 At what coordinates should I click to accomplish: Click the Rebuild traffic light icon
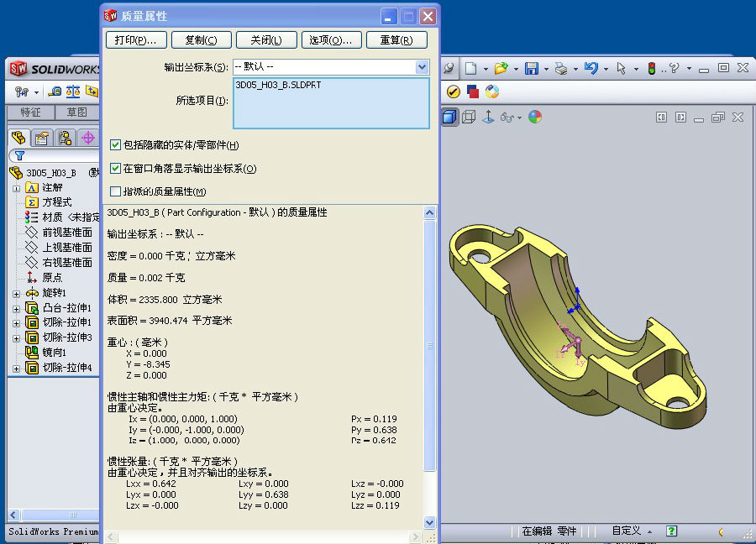click(x=651, y=68)
